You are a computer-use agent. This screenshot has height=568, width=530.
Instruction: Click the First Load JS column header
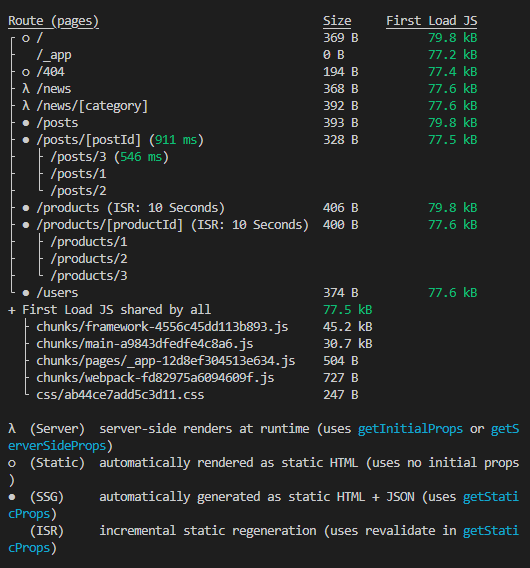tap(431, 21)
